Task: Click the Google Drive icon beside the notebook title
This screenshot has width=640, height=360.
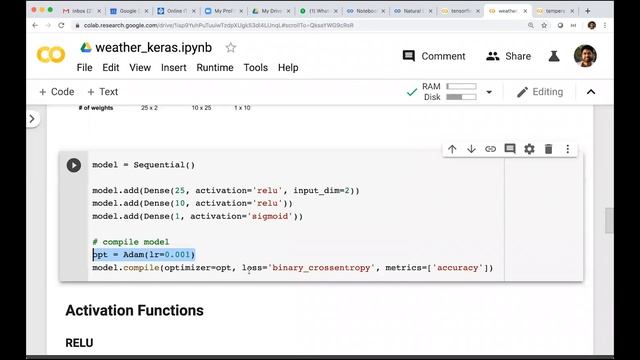Action: click(x=86, y=48)
